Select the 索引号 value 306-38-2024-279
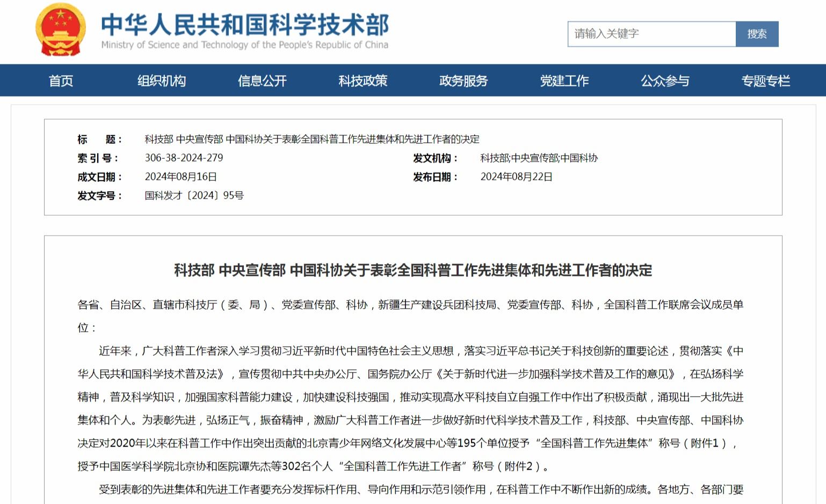Image resolution: width=826 pixels, height=504 pixels. [185, 158]
